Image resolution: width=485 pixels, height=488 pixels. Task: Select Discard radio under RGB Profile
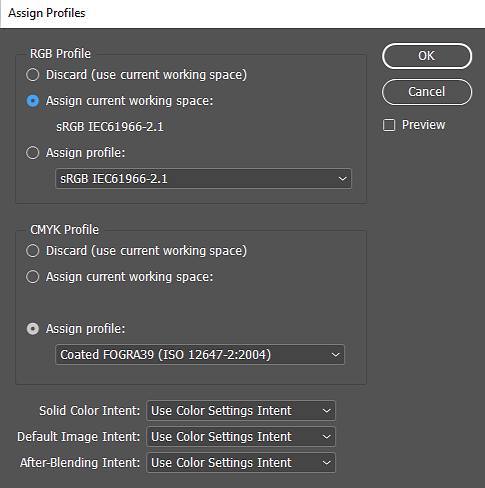point(33,75)
